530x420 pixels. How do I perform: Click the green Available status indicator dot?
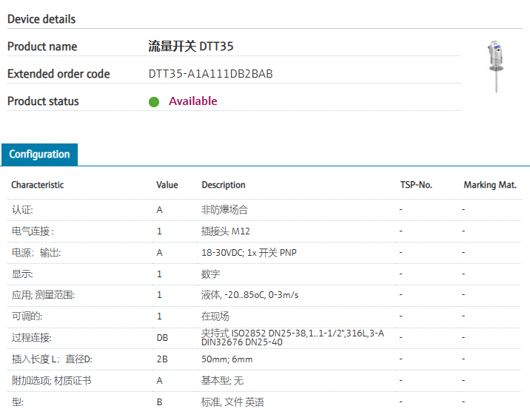154,102
